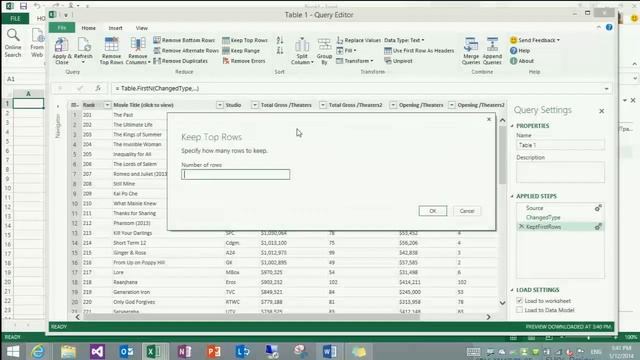
Task: Close the Keep Top Rows dialog
Action: pos(489,119)
